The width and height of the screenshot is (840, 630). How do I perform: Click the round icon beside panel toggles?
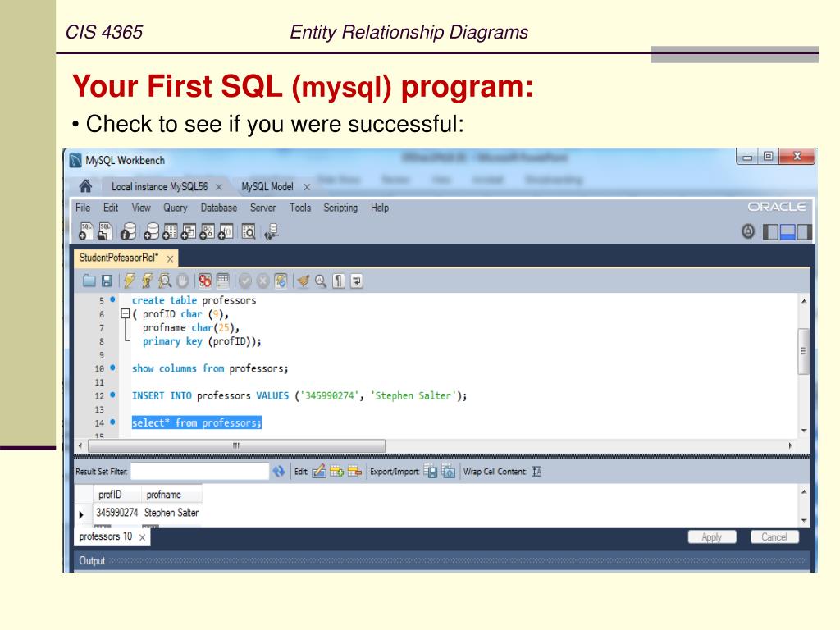748,231
